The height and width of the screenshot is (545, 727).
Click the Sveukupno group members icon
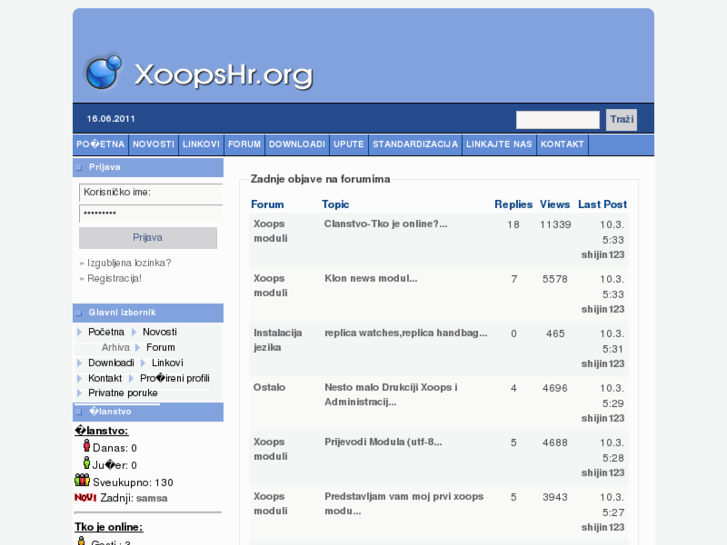point(82,480)
